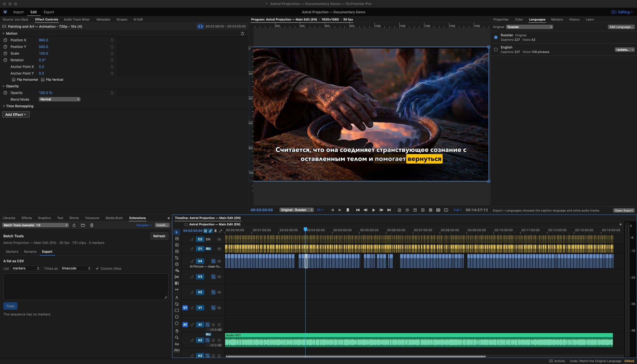Image resolution: width=637 pixels, height=364 pixels.
Task: Show safe margins grid icon
Action: (x=430, y=210)
